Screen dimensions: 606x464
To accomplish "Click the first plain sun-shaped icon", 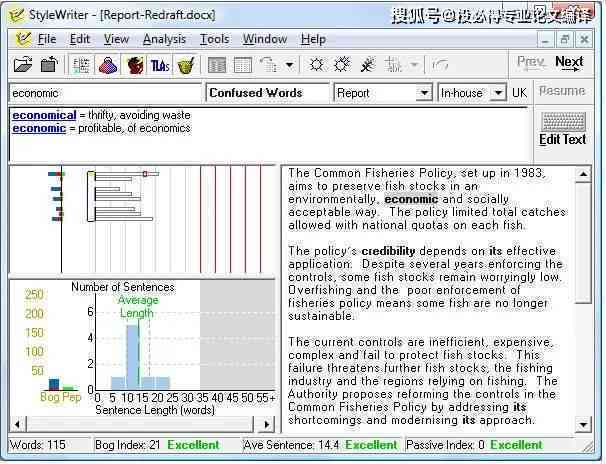I will (316, 65).
